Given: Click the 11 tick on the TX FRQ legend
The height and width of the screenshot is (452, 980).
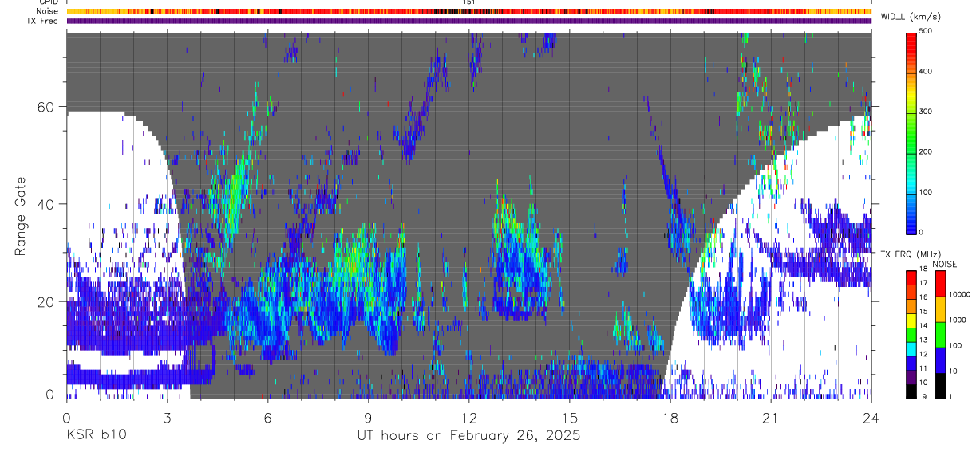Looking at the screenshot, I should (x=923, y=368).
